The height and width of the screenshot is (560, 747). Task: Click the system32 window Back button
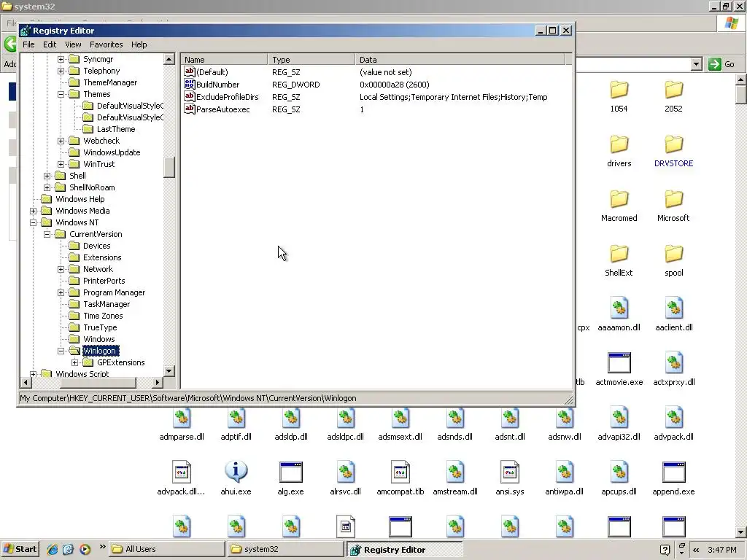tap(10, 44)
